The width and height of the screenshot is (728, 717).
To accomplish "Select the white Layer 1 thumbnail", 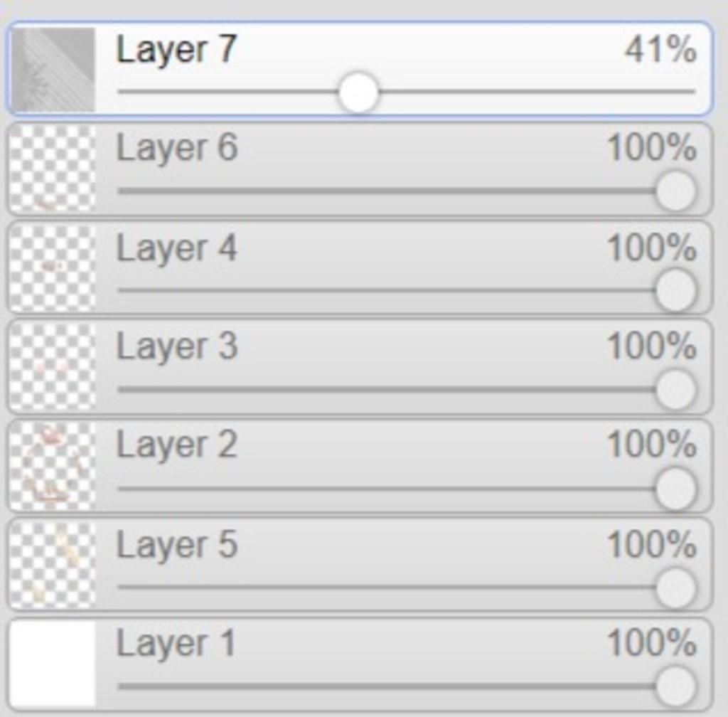I will [53, 664].
